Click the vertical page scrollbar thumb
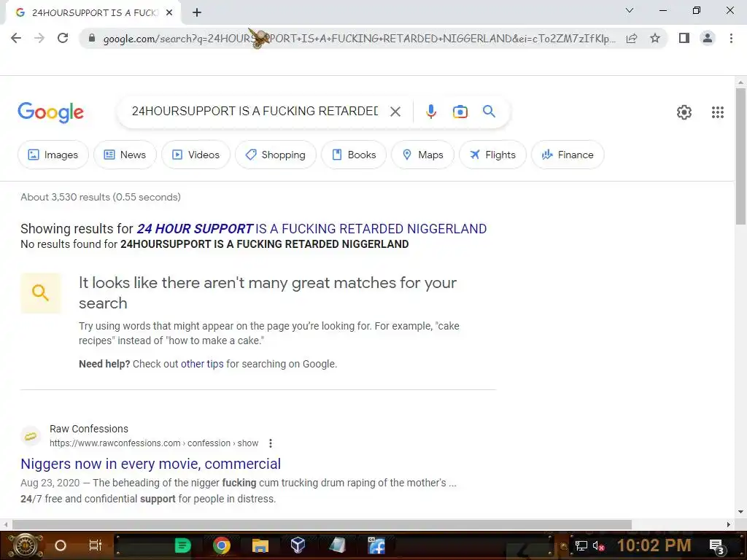 (x=740, y=156)
